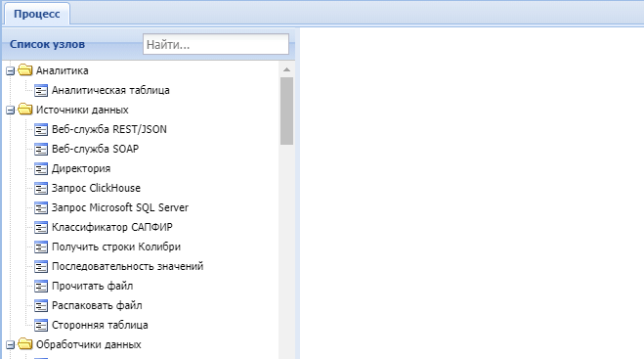Collapse the Обработчики данных folder
The image size is (644, 359).
pos(11,345)
